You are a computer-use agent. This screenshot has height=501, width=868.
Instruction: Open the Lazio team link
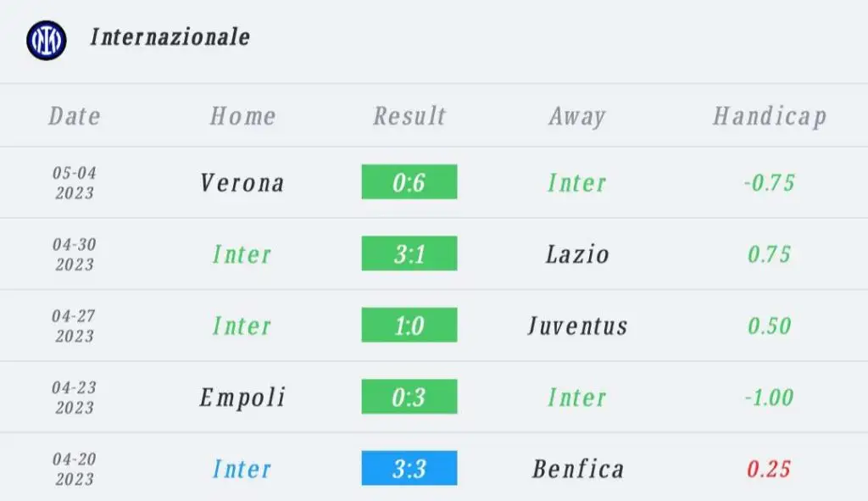(577, 254)
